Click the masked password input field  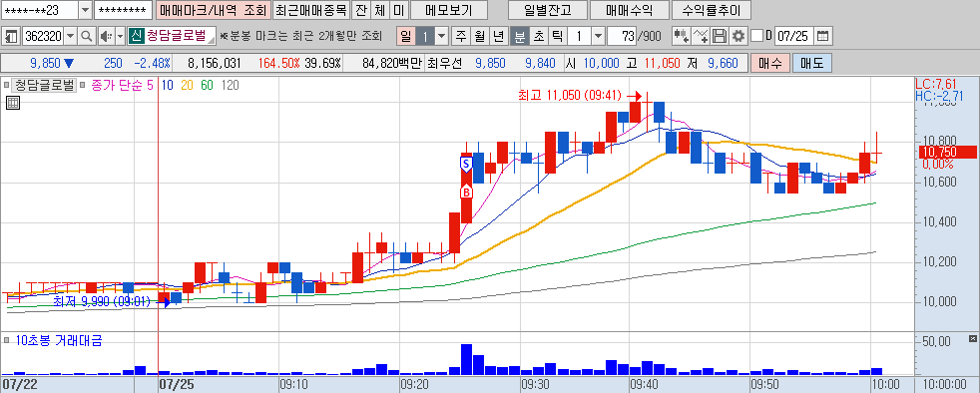(123, 10)
